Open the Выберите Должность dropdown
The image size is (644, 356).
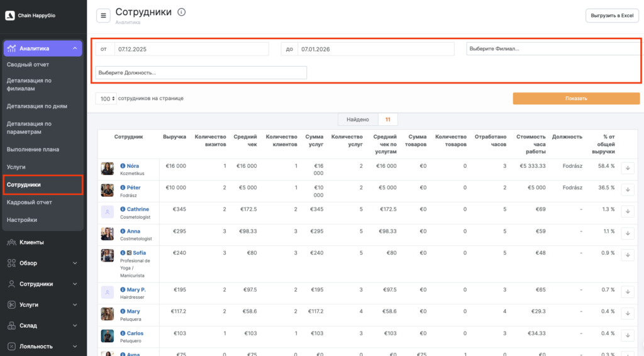pyautogui.click(x=201, y=73)
